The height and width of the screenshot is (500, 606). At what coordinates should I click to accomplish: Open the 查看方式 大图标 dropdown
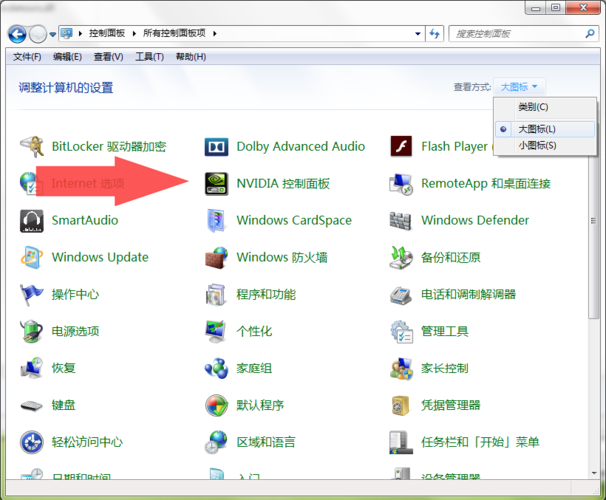coord(519,87)
